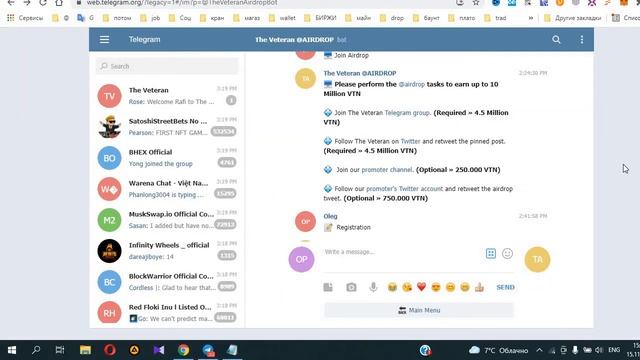Open MuskSwap.io Official chat
The image size is (640, 360).
pos(167,220)
